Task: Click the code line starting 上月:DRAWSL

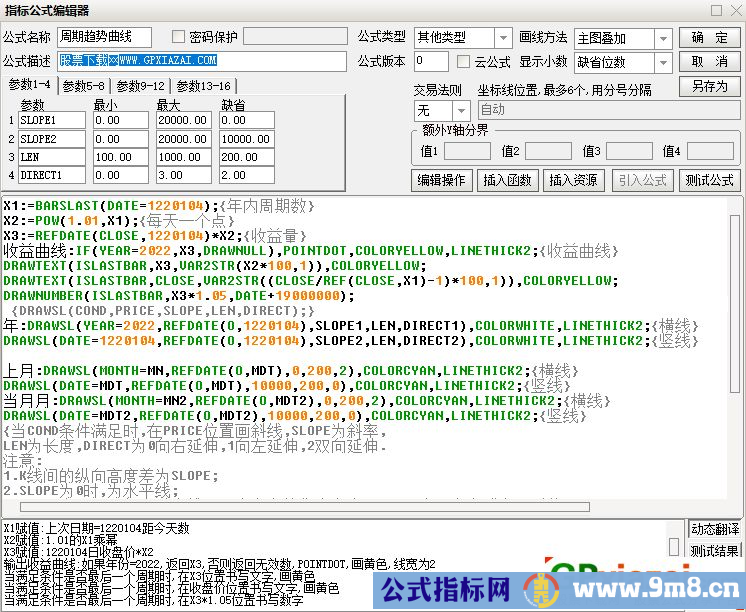Action: [x=291, y=371]
